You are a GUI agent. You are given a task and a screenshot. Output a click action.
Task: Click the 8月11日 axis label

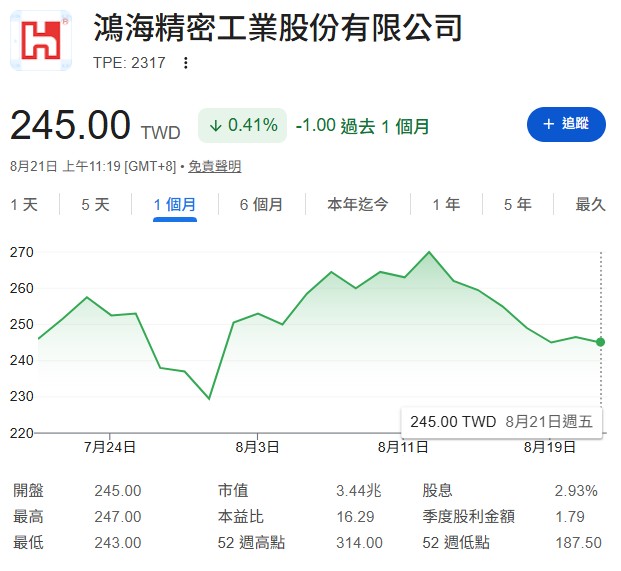[403, 447]
